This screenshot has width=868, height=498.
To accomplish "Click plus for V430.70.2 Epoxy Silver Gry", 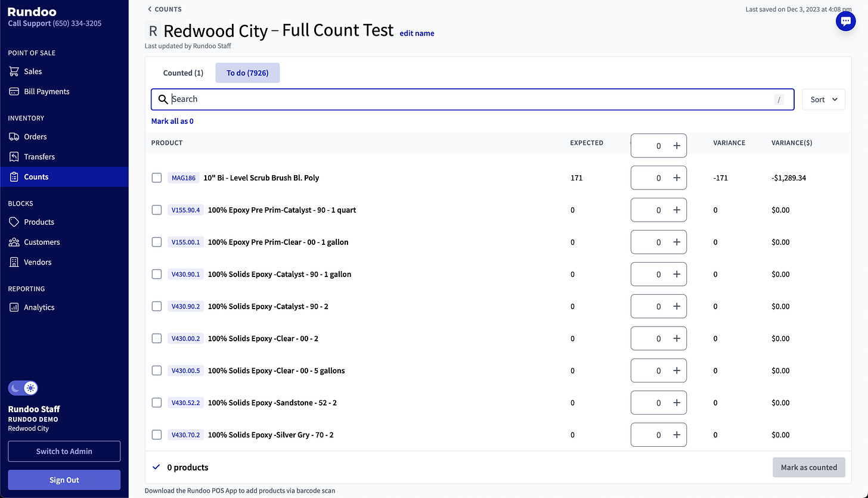I will [x=677, y=435].
